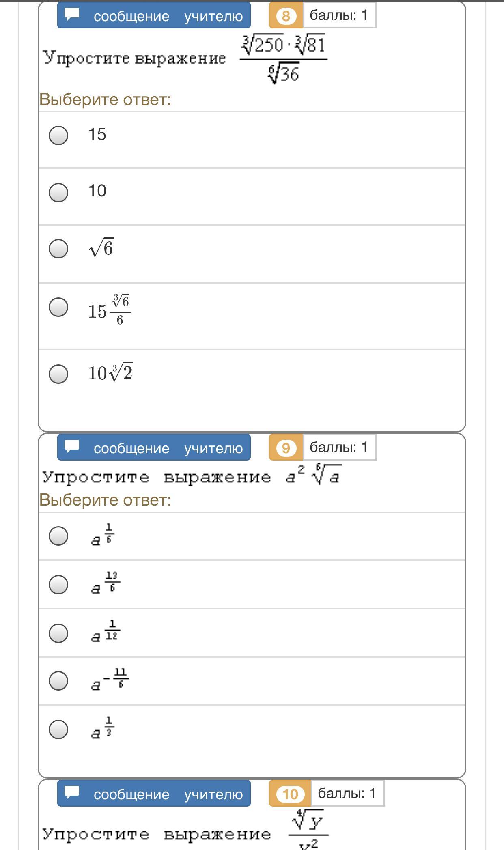Click the chat bubble icon in question 10
504x850 pixels.
(x=72, y=792)
